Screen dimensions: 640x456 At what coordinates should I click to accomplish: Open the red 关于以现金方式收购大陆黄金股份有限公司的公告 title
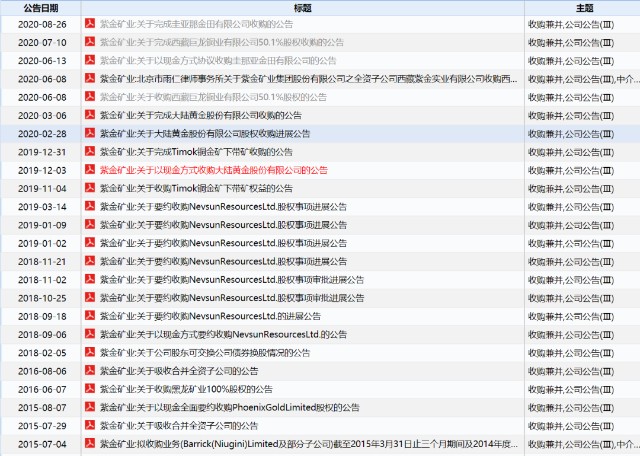pyautogui.click(x=214, y=170)
